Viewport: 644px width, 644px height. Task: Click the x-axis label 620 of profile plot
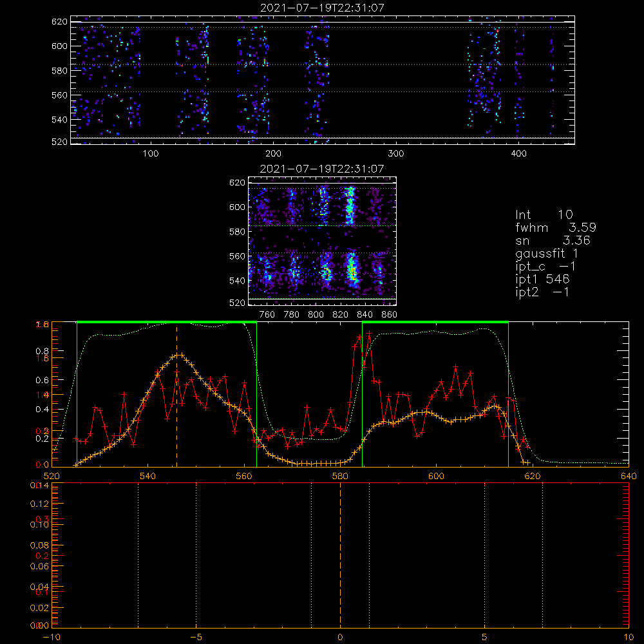(x=533, y=476)
